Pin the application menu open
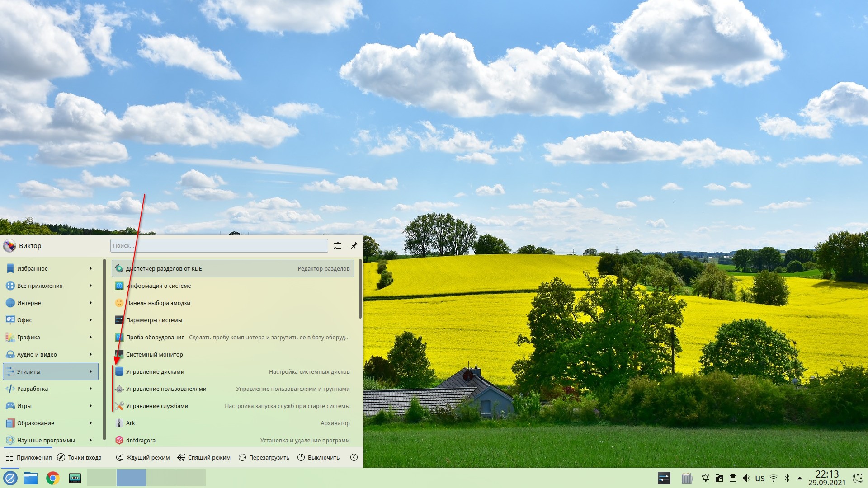The height and width of the screenshot is (488, 868). coord(354,246)
